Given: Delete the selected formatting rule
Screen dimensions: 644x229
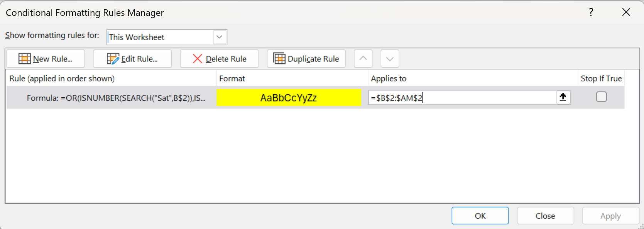Looking at the screenshot, I should [219, 59].
